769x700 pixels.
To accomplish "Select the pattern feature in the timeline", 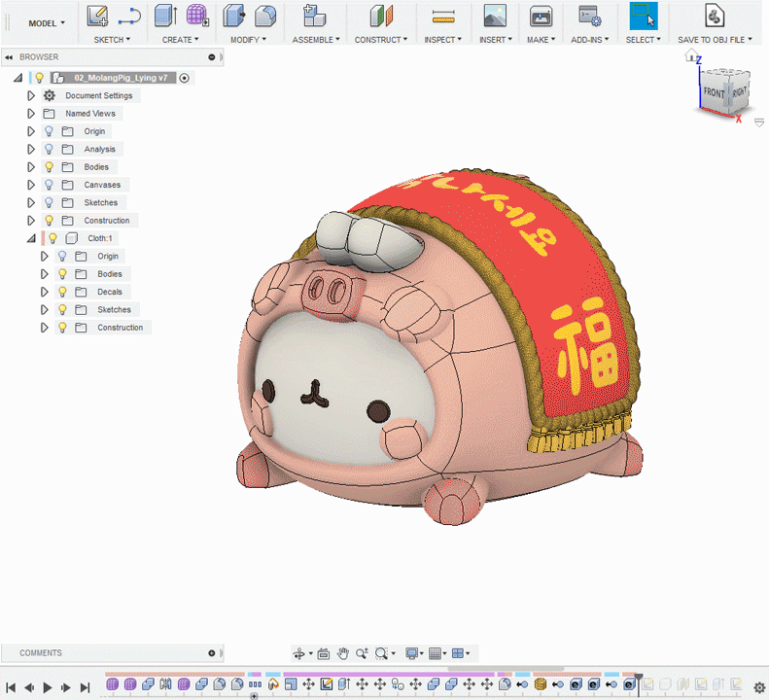I will [x=255, y=683].
